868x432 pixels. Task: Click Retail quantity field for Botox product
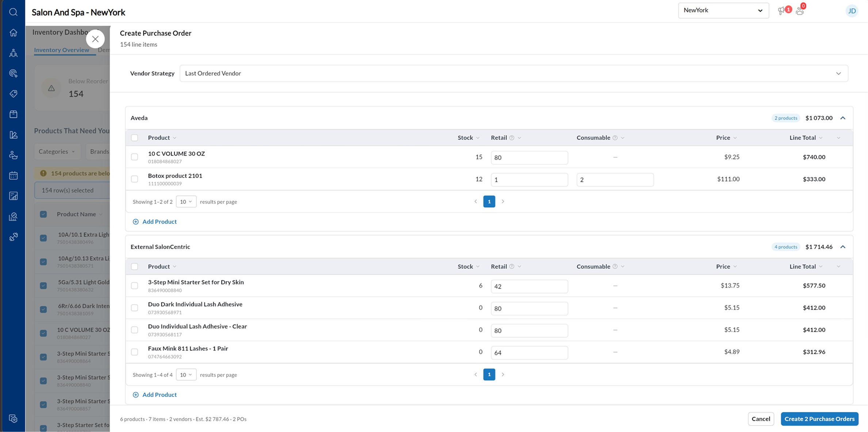[529, 180]
